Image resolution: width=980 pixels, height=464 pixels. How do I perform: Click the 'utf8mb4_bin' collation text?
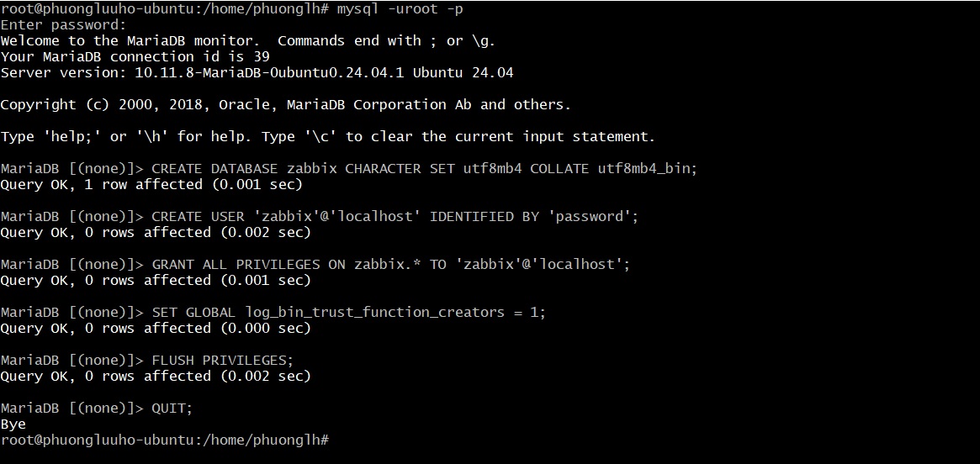tap(646, 168)
